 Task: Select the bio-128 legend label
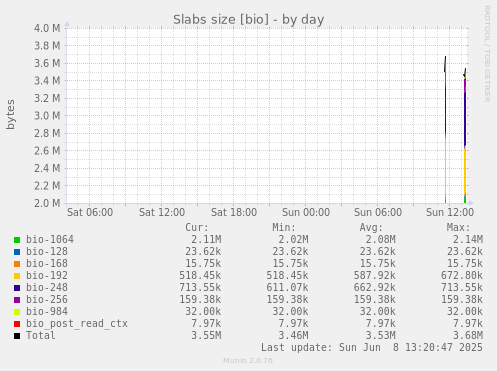47,251
